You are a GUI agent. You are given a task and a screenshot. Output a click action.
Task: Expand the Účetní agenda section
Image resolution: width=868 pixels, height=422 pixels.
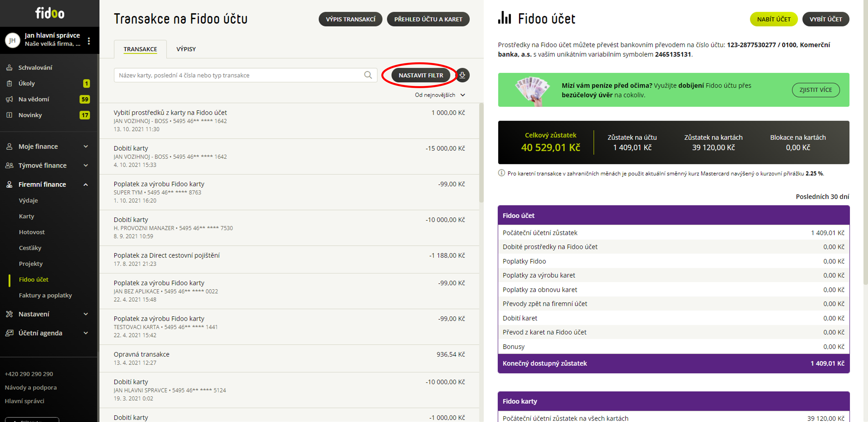pyautogui.click(x=86, y=333)
